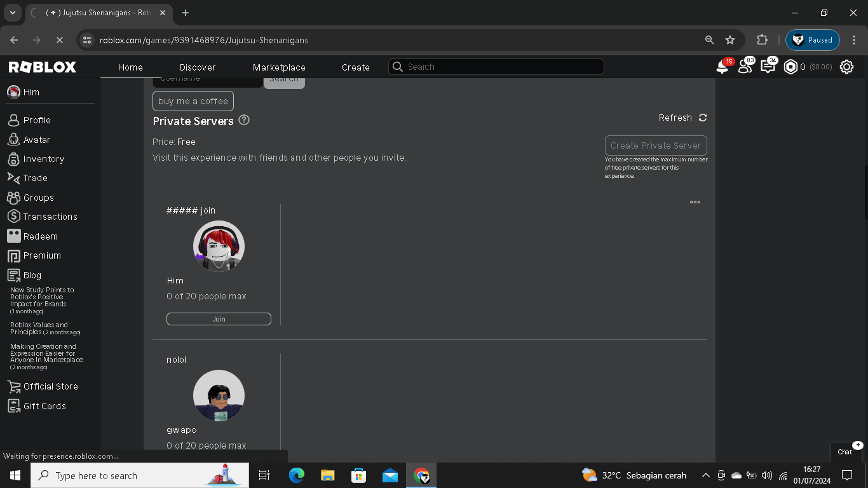Show hidden system tray icons
Screen dimensions: 868x488
705,475
